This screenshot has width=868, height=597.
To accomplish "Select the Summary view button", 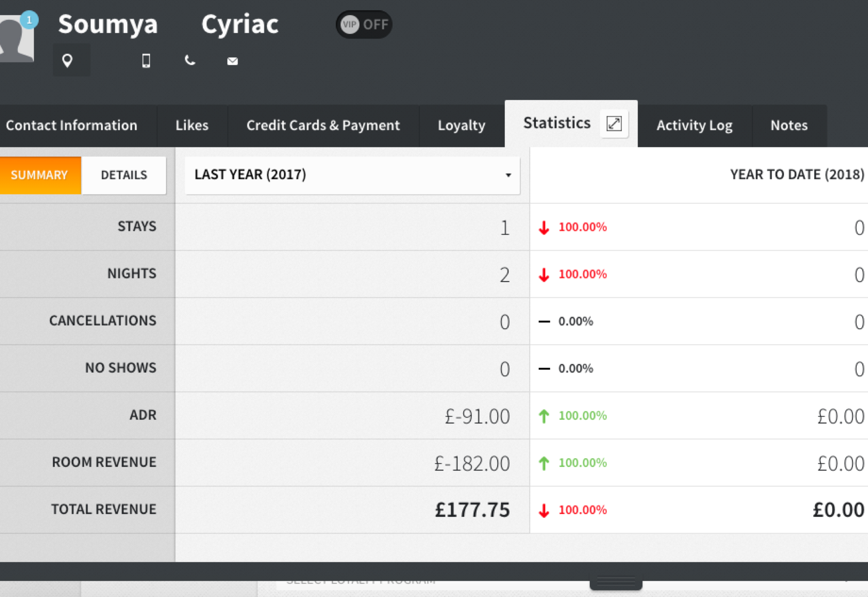I will 40,175.
